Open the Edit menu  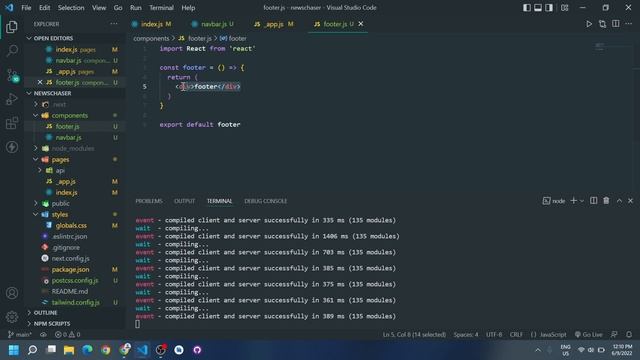(x=44, y=8)
